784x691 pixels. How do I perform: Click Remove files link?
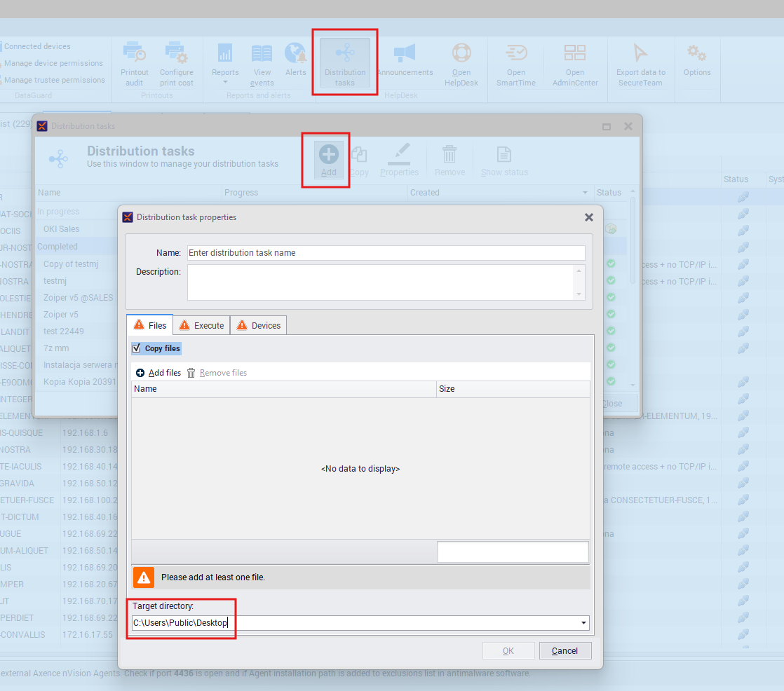pyautogui.click(x=222, y=373)
